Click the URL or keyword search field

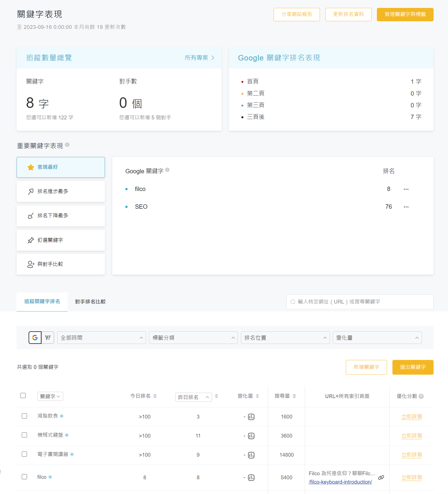(x=360, y=302)
